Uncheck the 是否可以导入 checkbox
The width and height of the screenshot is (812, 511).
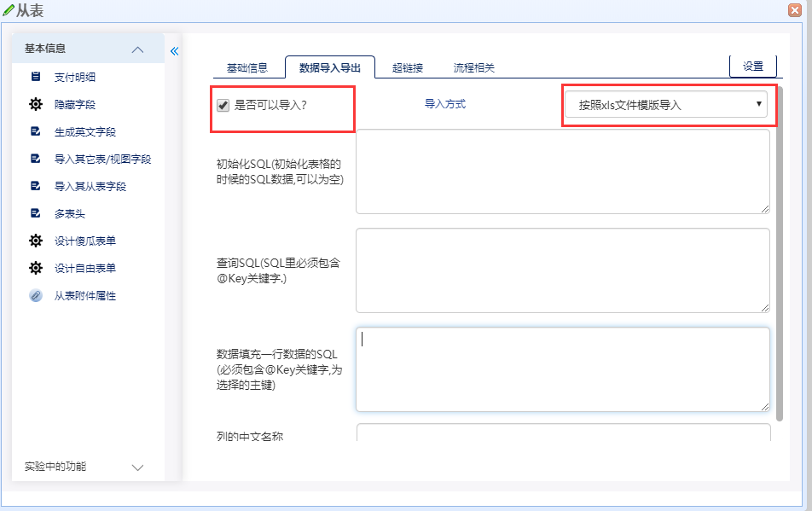point(223,105)
